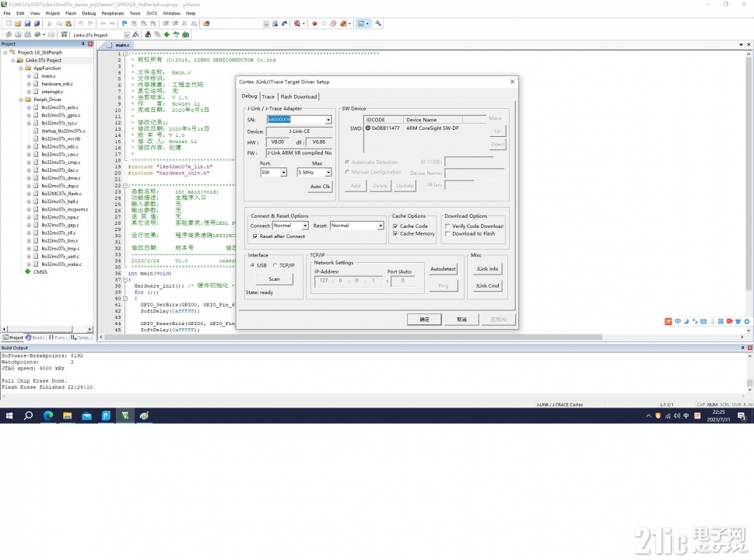Viewport: 754px width, 560px height.
Task: Switch to the Books tab in project panel
Action: [36, 338]
